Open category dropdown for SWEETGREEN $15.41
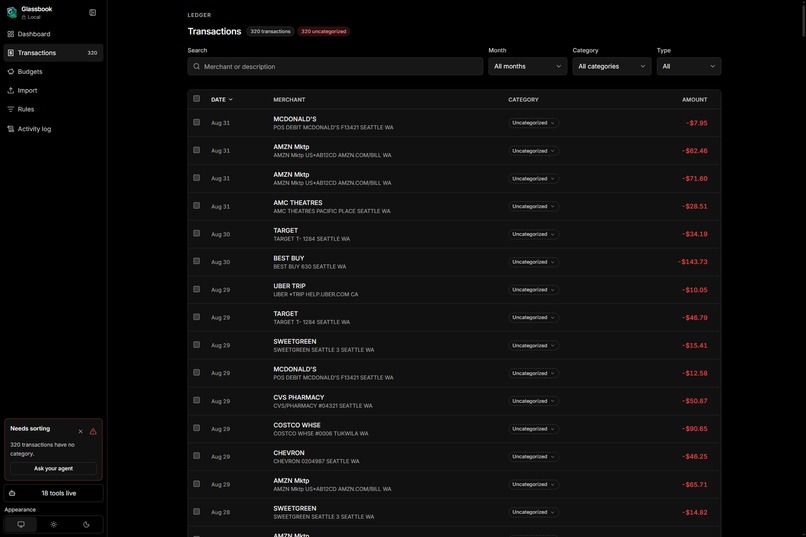Image resolution: width=806 pixels, height=537 pixels. coord(534,345)
